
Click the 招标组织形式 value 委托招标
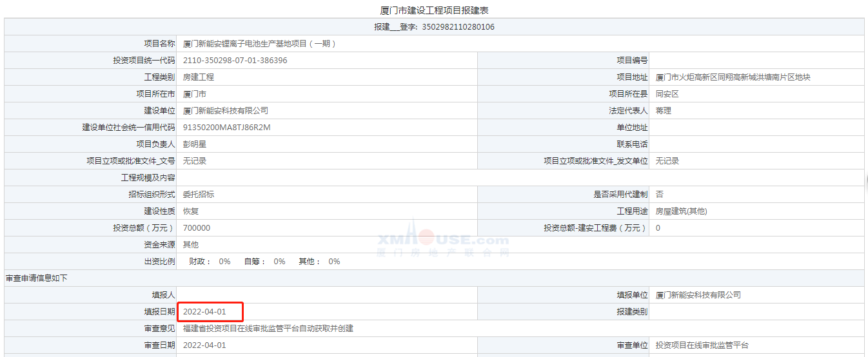tap(199, 195)
